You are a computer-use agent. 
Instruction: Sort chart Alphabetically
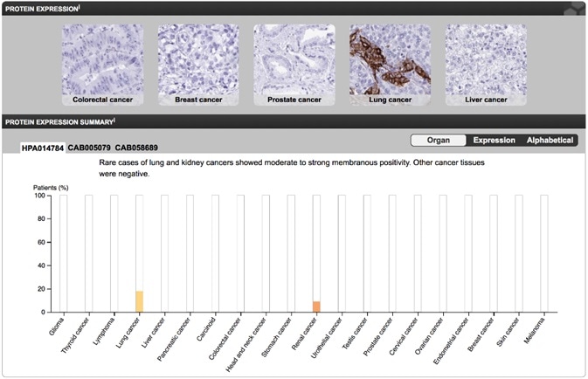coord(550,140)
